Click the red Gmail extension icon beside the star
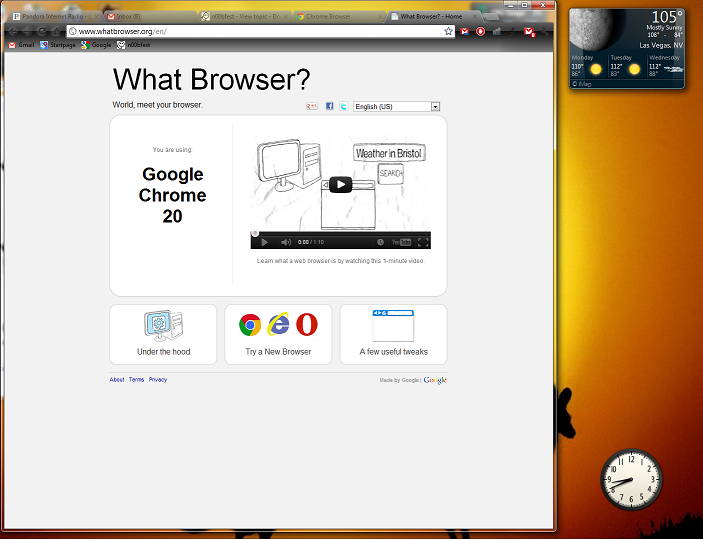This screenshot has height=539, width=703. (465, 31)
